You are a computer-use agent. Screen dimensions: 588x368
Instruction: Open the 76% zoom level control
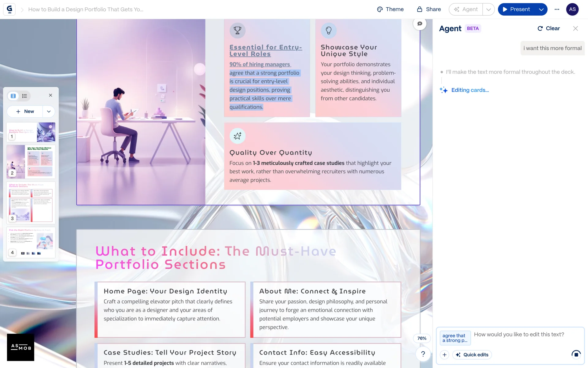coord(422,338)
